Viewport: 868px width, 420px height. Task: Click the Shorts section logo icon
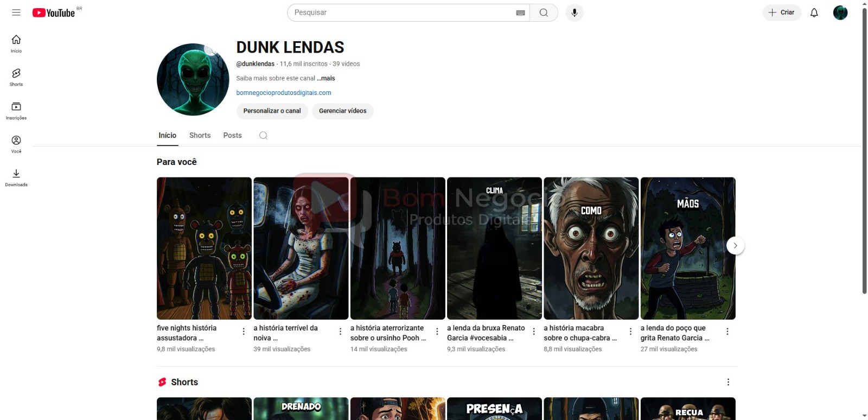coord(162,382)
